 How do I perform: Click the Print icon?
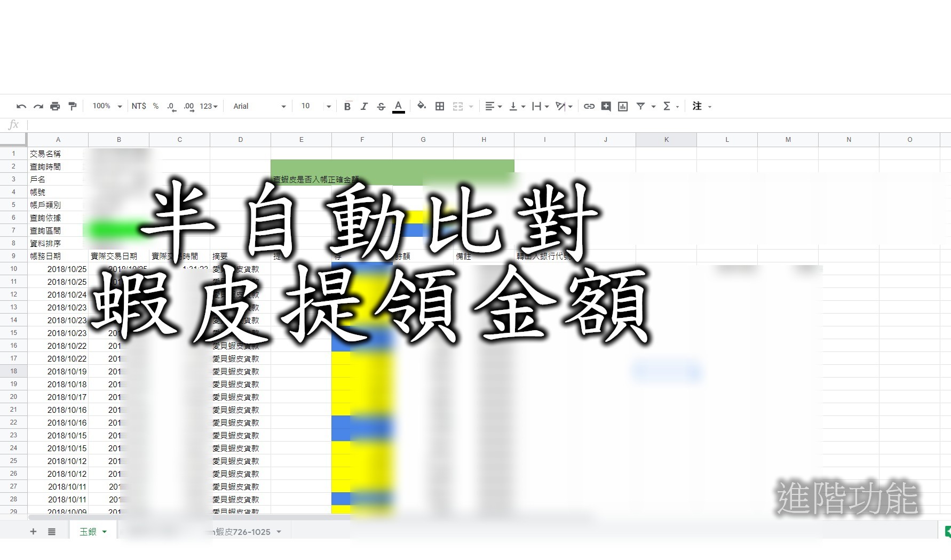click(56, 106)
